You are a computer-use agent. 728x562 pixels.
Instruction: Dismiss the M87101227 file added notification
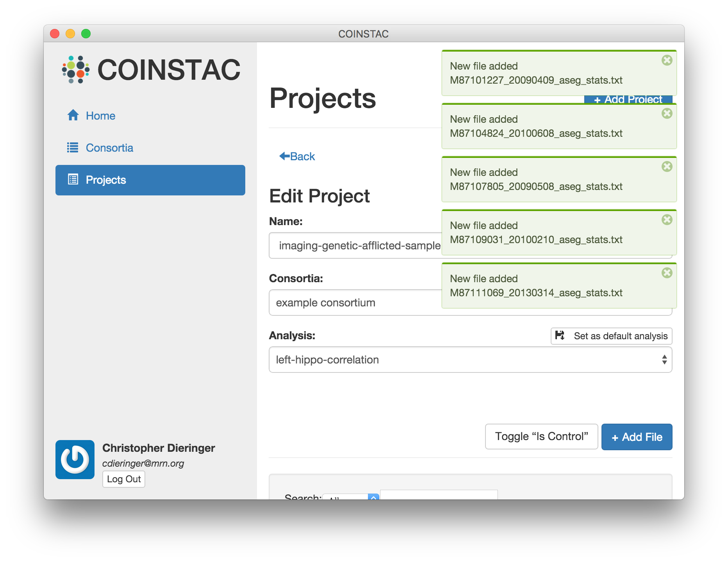click(x=667, y=60)
